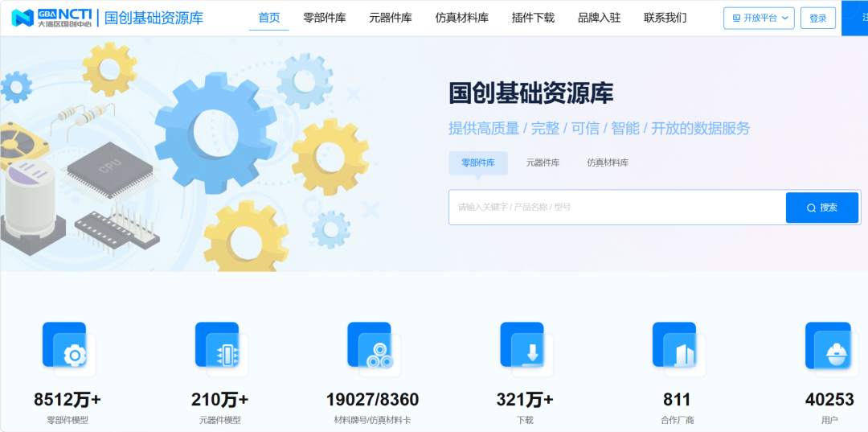868x432 pixels.
Task: Focus the keyword search input field
Action: 617,208
